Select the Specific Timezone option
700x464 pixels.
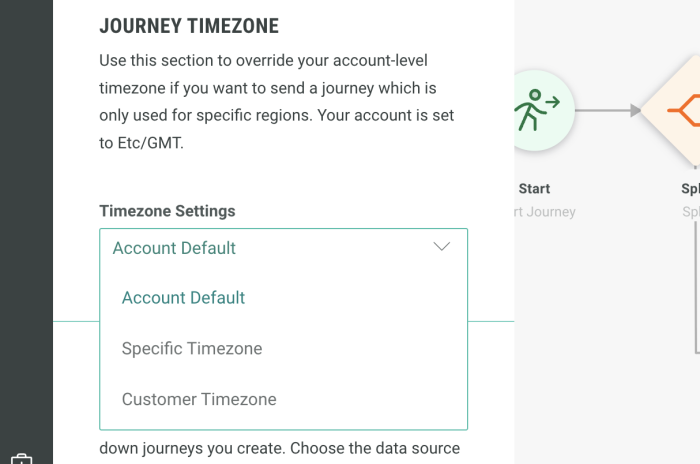click(x=192, y=349)
